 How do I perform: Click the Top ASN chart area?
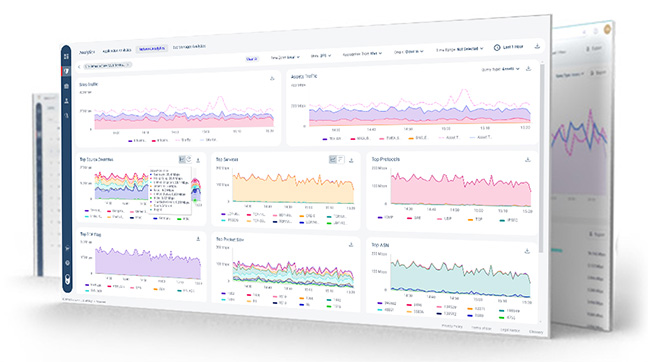460,276
